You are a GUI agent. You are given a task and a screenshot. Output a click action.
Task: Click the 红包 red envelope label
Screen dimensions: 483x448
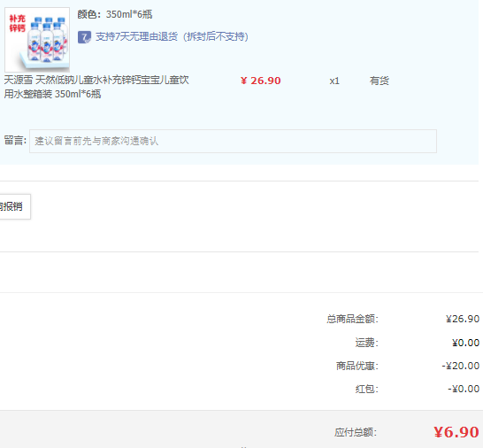[x=366, y=389]
